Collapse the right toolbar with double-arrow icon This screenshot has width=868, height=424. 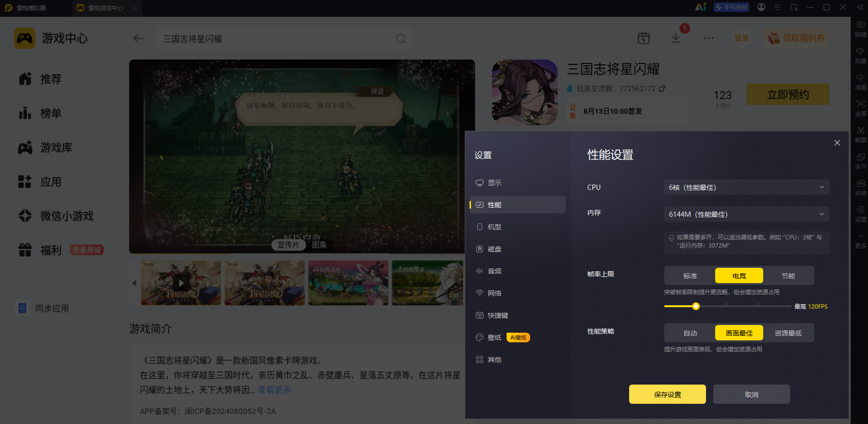pos(860,7)
